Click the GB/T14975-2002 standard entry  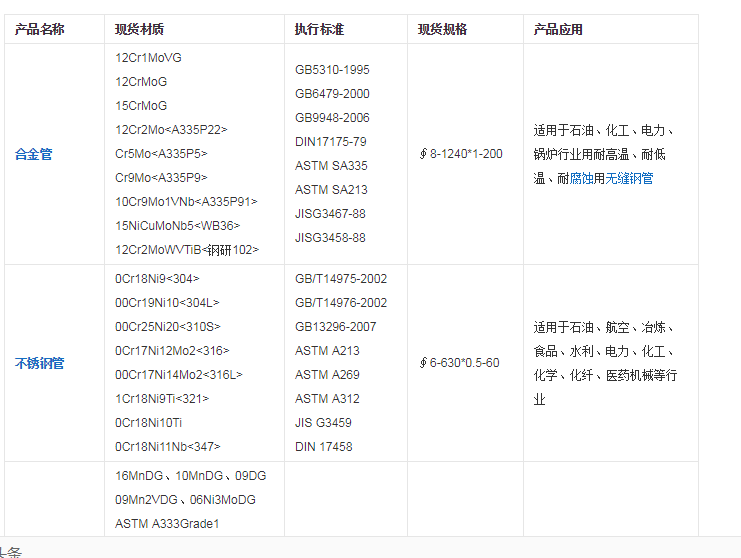click(341, 279)
